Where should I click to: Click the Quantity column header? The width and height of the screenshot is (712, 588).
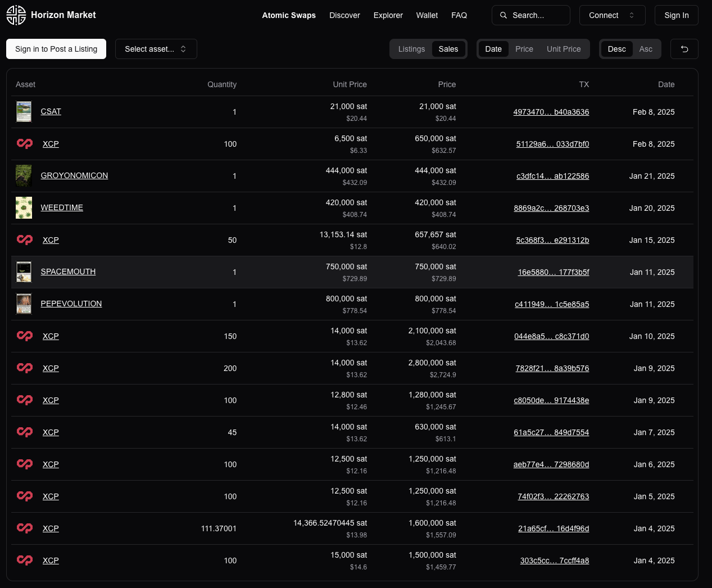[222, 84]
